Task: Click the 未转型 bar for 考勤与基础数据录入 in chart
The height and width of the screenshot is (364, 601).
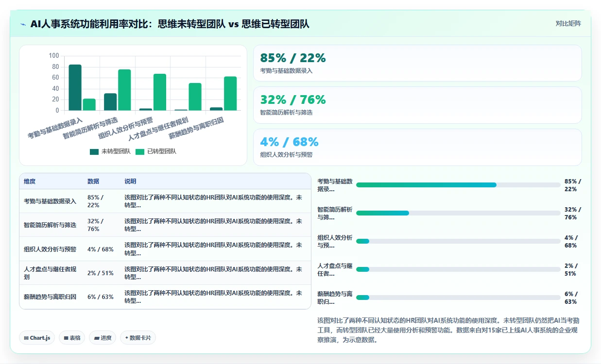Action: [x=75, y=87]
